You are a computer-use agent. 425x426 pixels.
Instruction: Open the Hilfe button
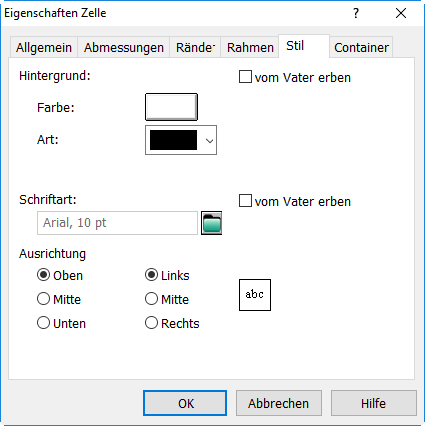pos(374,403)
